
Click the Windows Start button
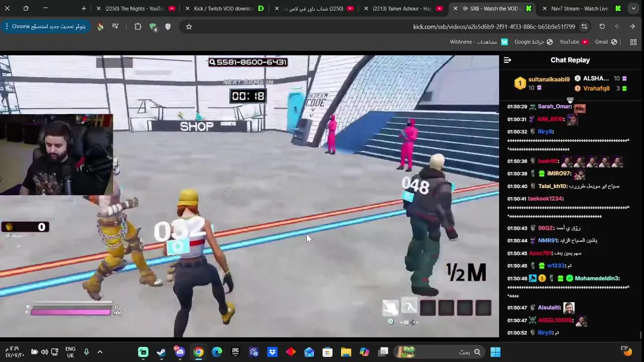tap(496, 352)
